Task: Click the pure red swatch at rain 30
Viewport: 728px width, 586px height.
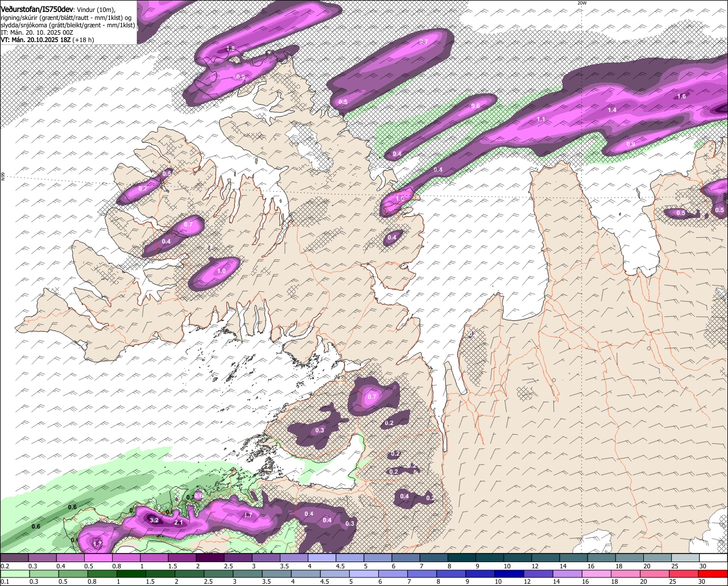Action: pyautogui.click(x=713, y=573)
